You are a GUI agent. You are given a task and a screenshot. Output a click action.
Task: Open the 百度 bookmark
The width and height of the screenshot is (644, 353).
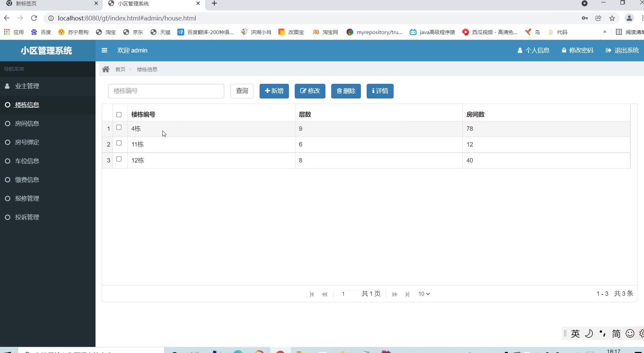point(41,32)
